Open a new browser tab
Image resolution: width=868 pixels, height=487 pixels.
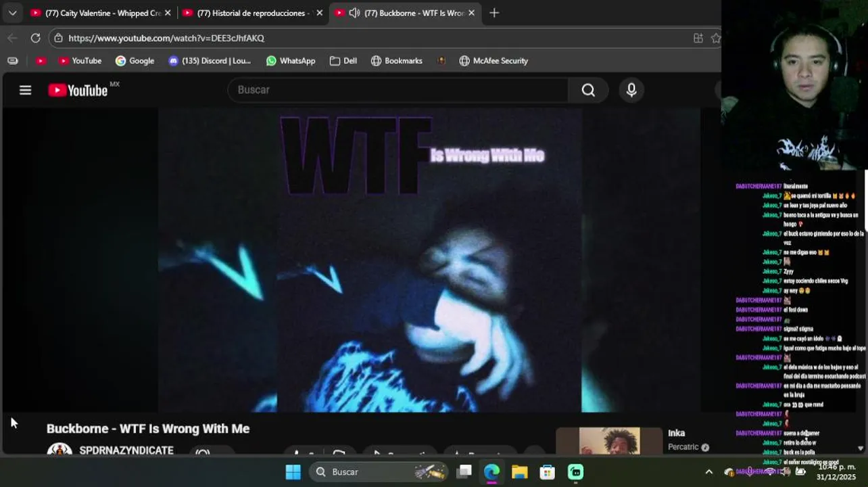[494, 13]
